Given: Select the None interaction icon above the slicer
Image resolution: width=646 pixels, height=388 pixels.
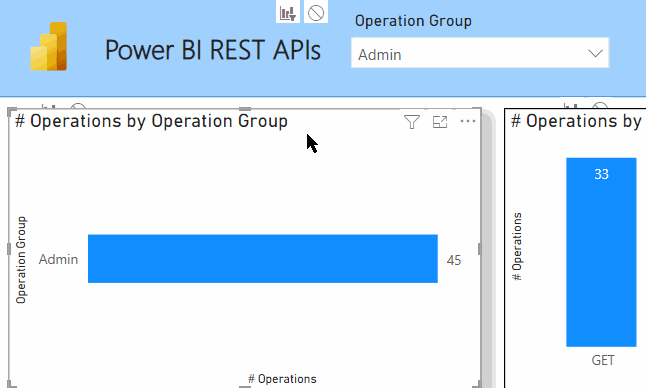Looking at the screenshot, I should (316, 13).
